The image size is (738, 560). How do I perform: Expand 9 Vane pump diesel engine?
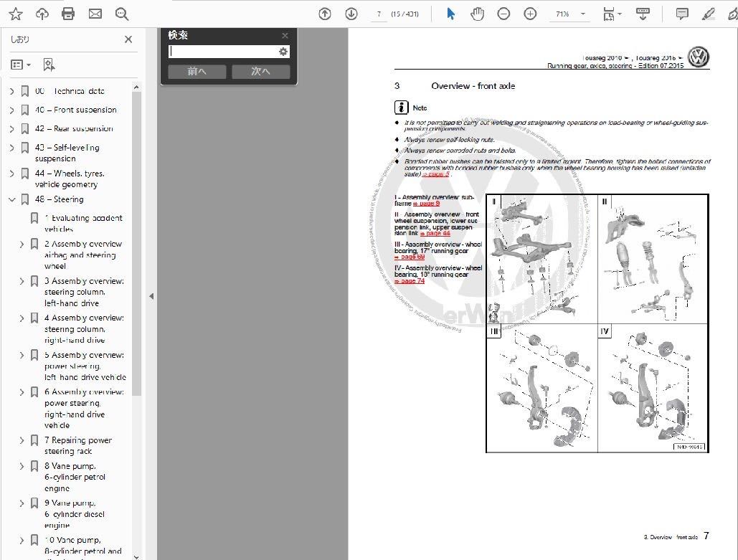tap(22, 503)
